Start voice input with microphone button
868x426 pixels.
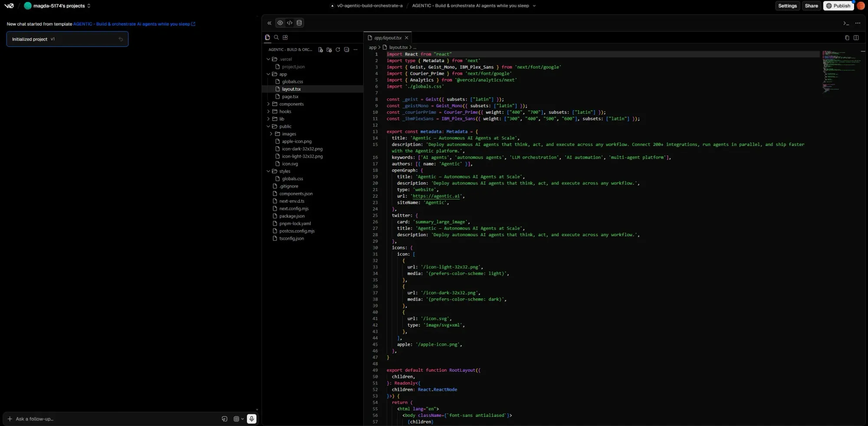252,419
